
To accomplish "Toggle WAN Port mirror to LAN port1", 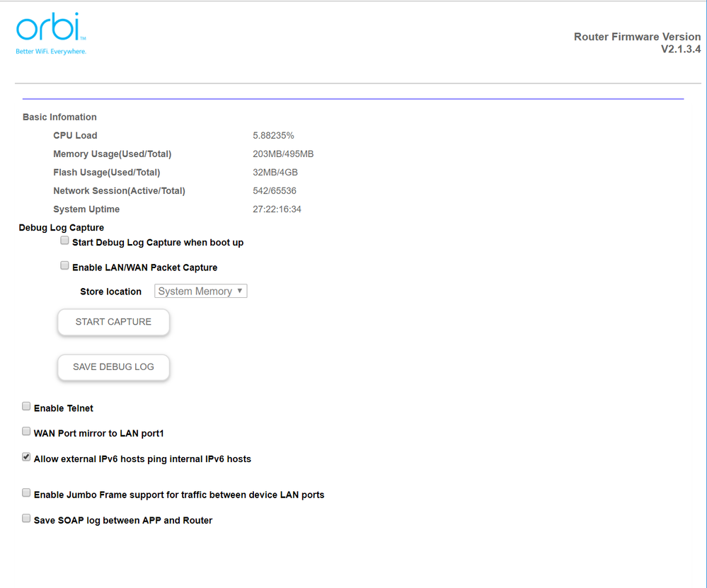I will [x=26, y=432].
